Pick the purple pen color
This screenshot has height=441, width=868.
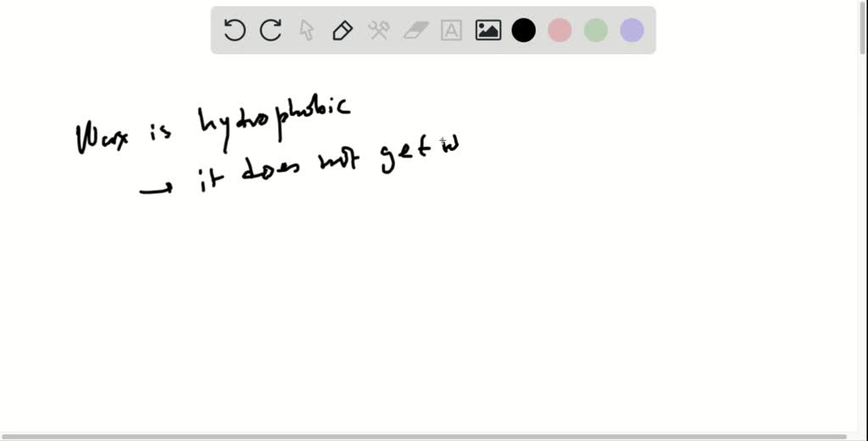coord(632,30)
